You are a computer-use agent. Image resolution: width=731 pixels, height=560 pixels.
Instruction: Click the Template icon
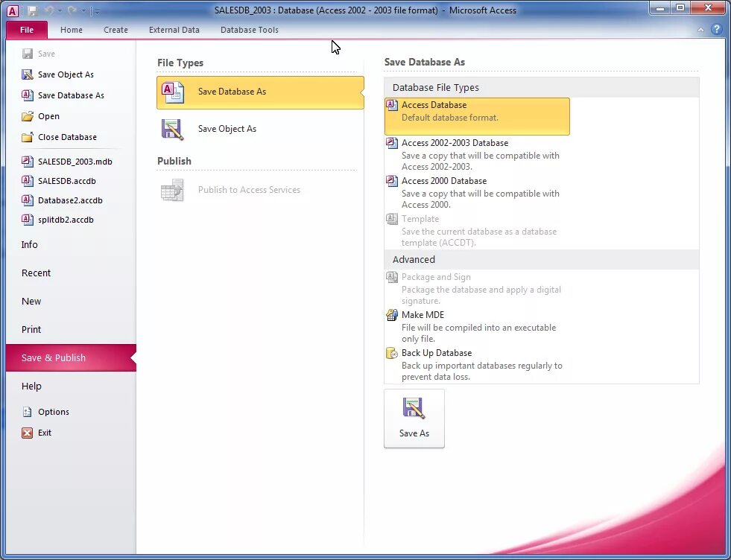pos(392,218)
